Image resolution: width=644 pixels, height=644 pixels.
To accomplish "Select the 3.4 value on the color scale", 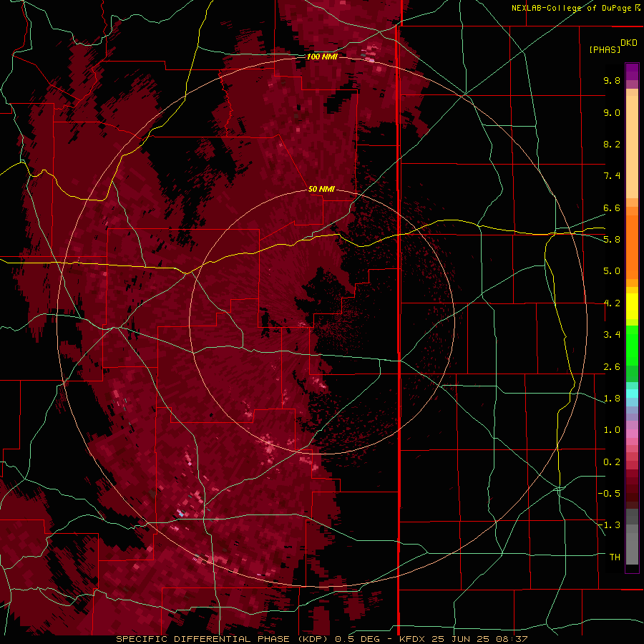I will [612, 335].
